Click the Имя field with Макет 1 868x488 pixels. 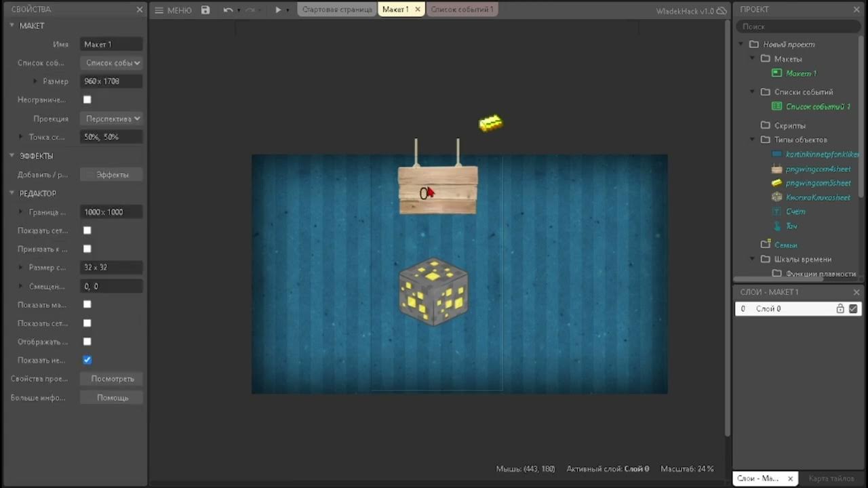[111, 44]
